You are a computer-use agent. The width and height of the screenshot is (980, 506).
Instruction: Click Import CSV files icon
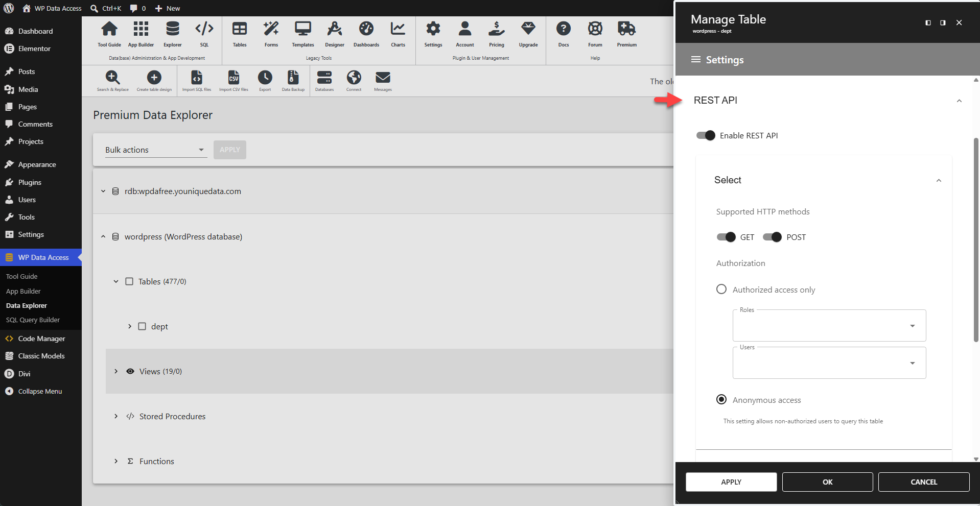pyautogui.click(x=234, y=81)
